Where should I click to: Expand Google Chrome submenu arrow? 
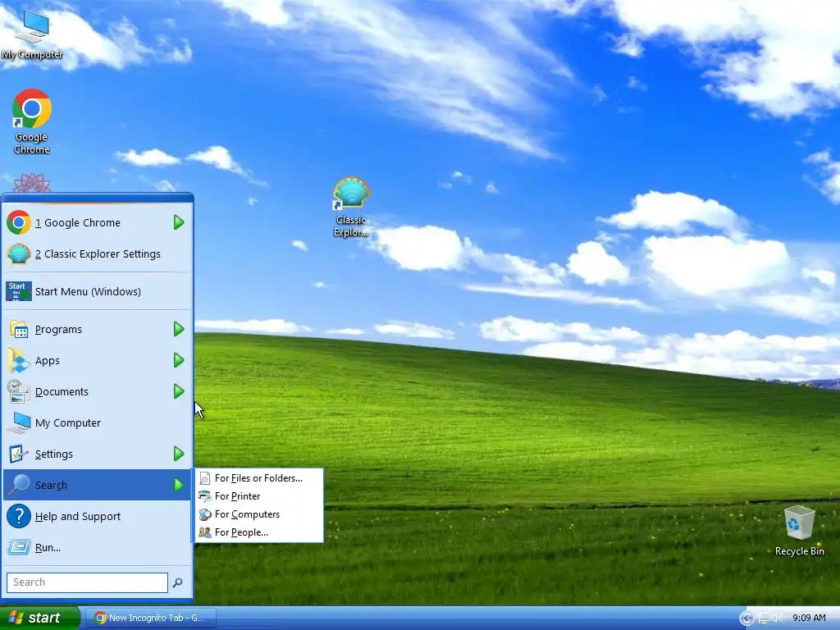point(179,222)
